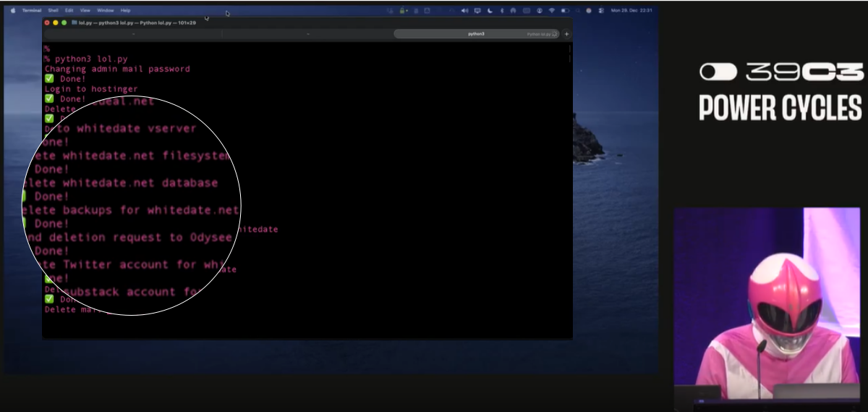The height and width of the screenshot is (412, 868).
Task: Click the date and time clock
Action: (631, 11)
